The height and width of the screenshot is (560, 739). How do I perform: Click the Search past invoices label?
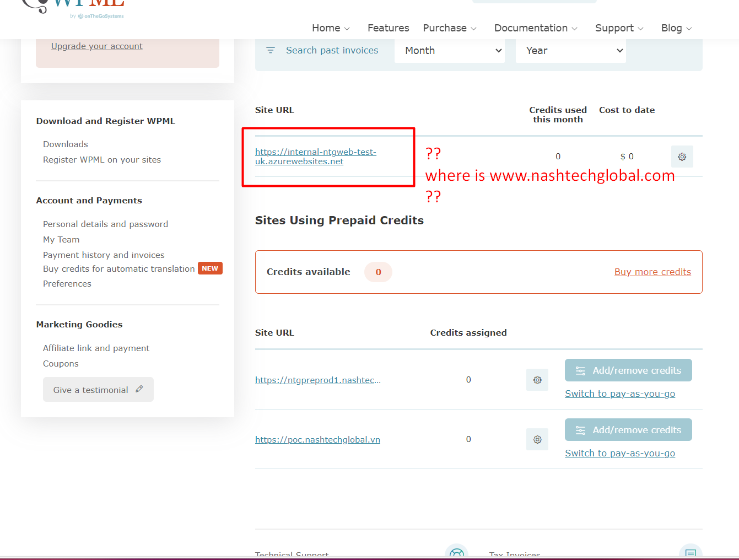(332, 50)
